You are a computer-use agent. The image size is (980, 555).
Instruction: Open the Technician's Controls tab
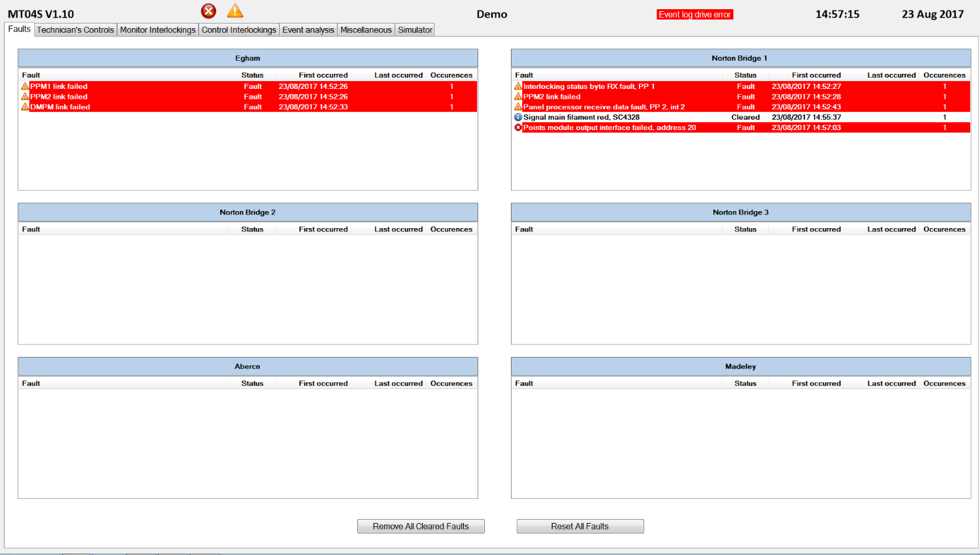pyautogui.click(x=75, y=30)
